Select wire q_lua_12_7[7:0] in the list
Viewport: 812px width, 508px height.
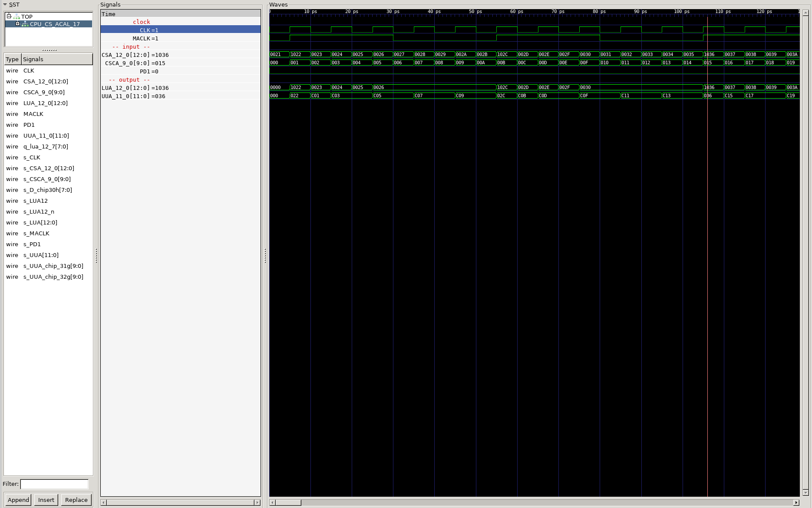click(x=48, y=146)
